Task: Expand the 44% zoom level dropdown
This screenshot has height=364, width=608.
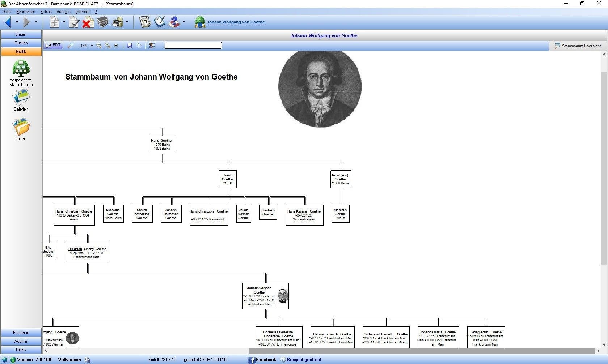Action: point(92,46)
